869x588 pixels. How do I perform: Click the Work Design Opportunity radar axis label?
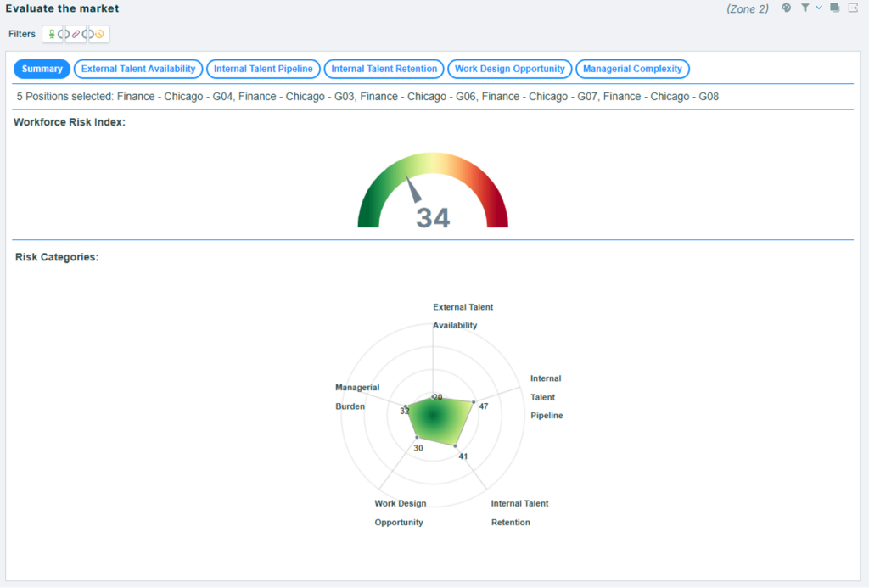click(x=401, y=512)
